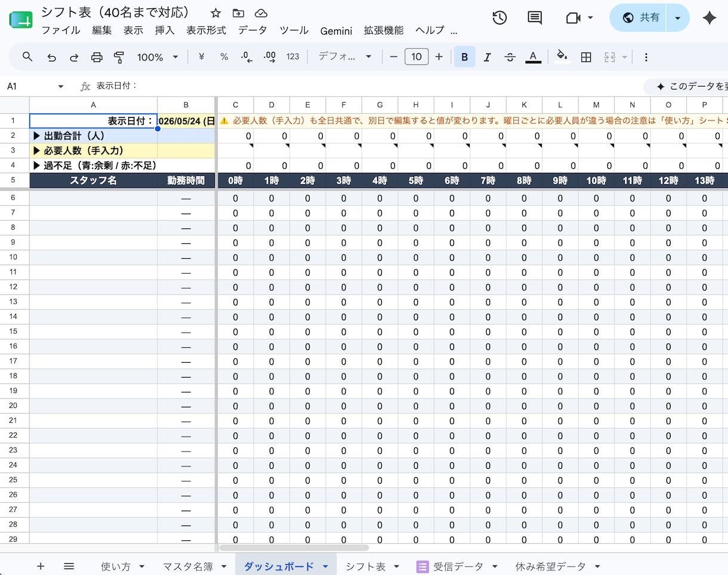The image size is (728, 575).
Task: Open fill color picker
Action: (x=562, y=57)
